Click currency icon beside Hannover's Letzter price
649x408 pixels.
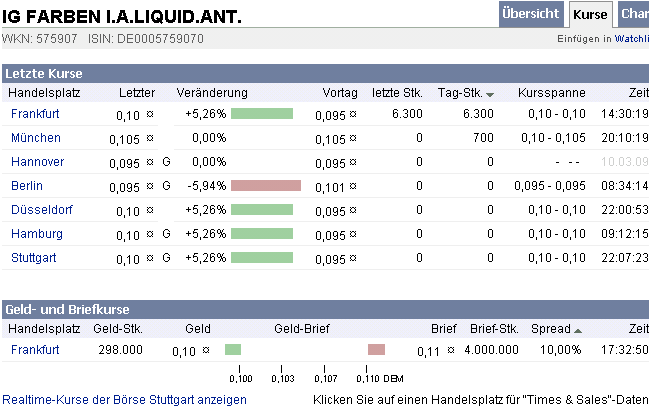tap(150, 162)
